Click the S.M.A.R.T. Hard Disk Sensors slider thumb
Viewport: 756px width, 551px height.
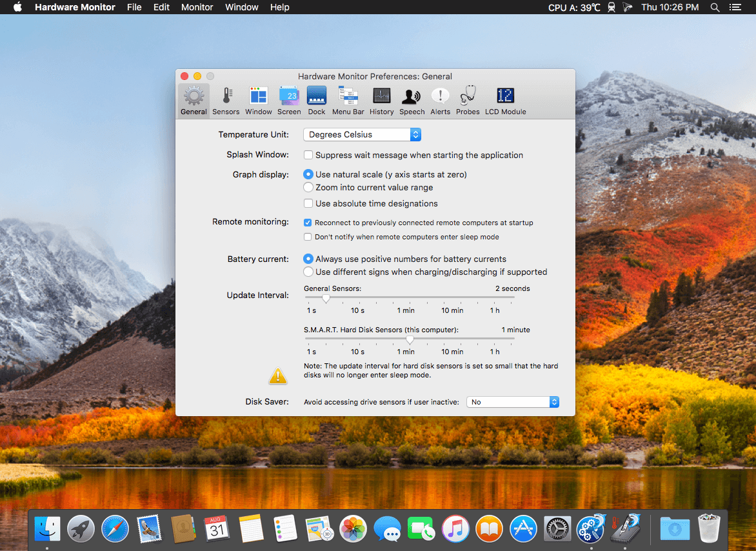pyautogui.click(x=410, y=340)
